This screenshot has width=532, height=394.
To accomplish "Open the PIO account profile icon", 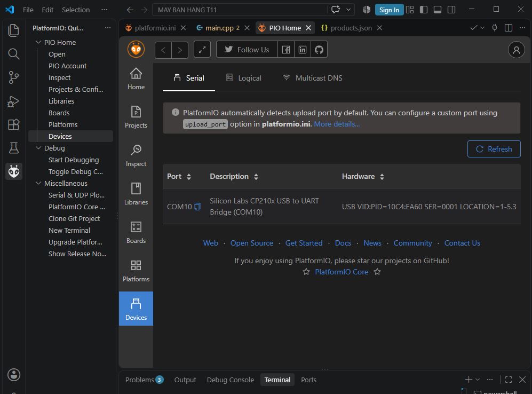I will [516, 50].
